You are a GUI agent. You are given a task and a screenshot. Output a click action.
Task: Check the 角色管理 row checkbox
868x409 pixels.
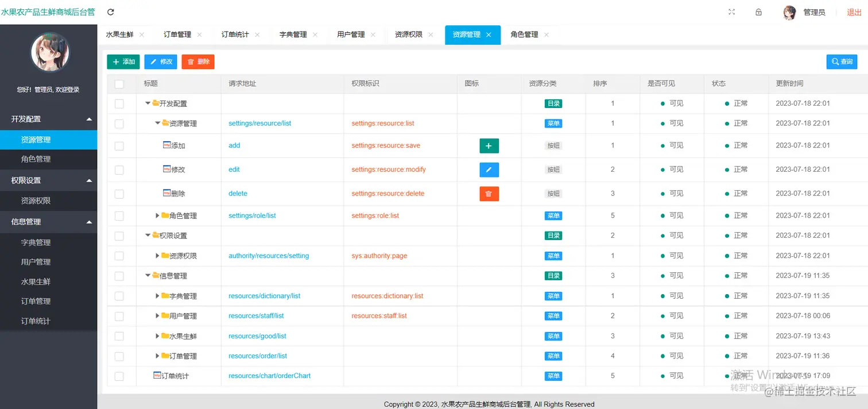[119, 216]
